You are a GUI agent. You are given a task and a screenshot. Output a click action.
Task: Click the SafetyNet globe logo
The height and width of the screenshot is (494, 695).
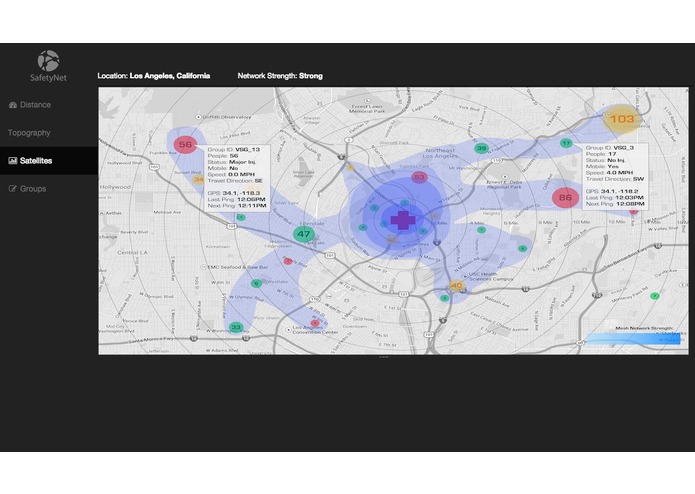click(48, 61)
